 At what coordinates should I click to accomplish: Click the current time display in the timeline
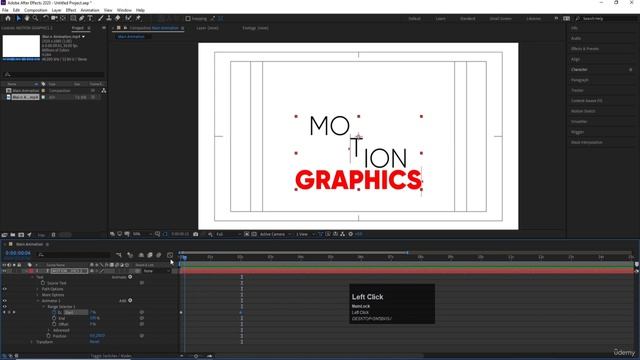[x=18, y=253]
